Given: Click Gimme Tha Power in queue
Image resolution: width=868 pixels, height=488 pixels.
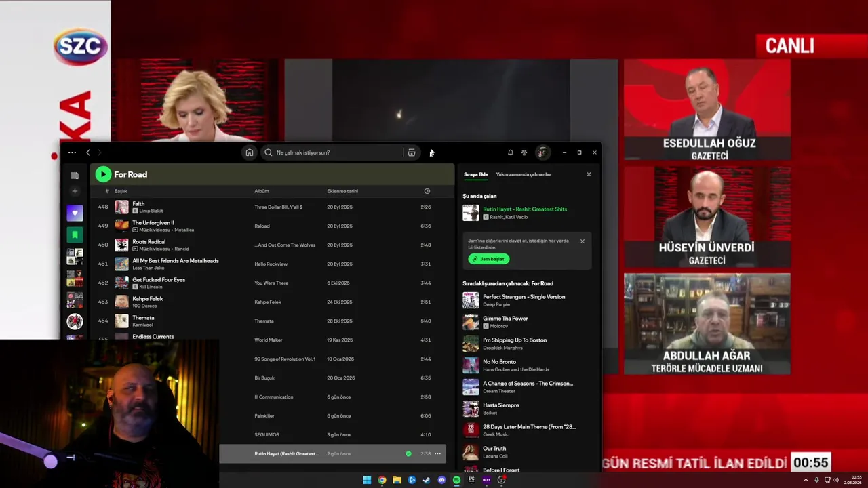Looking at the screenshot, I should pyautogui.click(x=505, y=319).
